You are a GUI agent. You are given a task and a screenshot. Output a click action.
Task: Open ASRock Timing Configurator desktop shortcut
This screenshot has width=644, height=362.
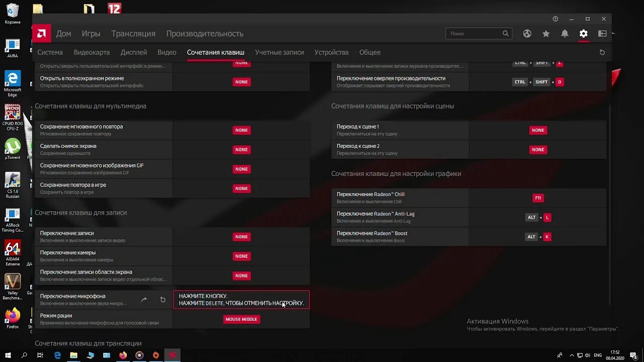pyautogui.click(x=13, y=220)
